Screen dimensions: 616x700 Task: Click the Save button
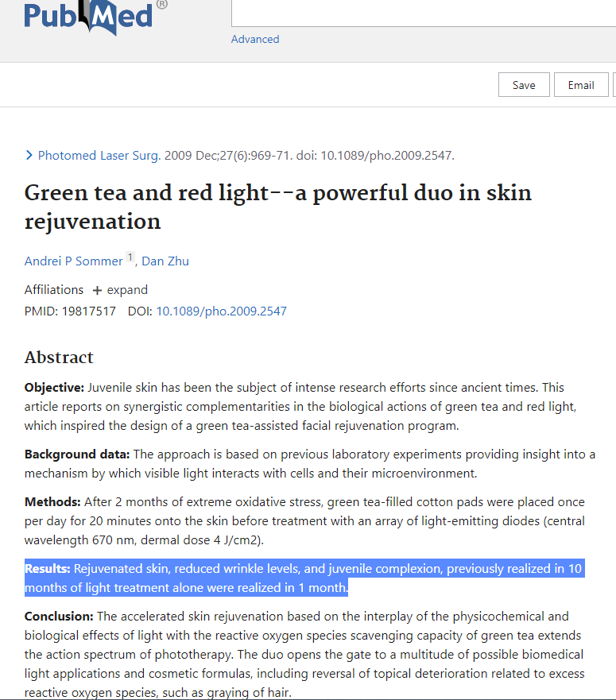coord(524,85)
